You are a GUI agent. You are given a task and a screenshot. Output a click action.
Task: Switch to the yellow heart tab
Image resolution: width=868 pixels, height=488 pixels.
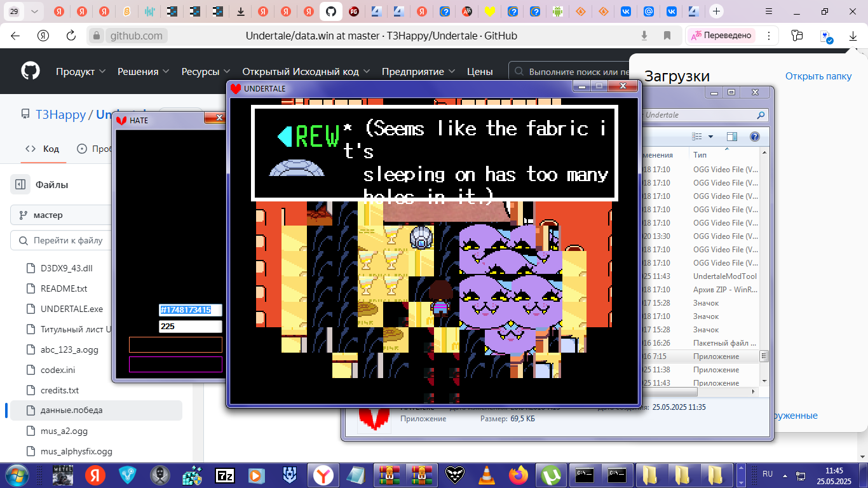pyautogui.click(x=489, y=11)
